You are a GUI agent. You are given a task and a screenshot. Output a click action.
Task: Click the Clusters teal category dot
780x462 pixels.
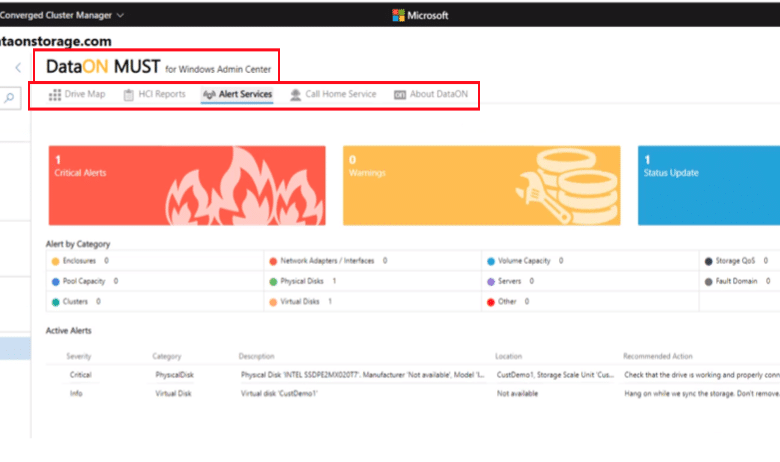pyautogui.click(x=55, y=302)
